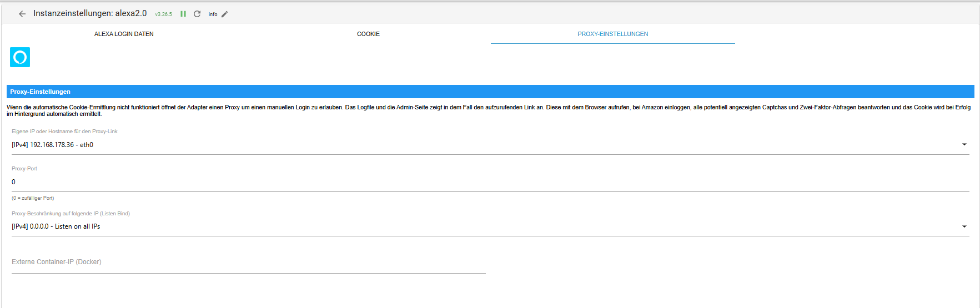Click the Externe Container-IP (Docker) field
The height and width of the screenshot is (308, 980).
(x=249, y=262)
